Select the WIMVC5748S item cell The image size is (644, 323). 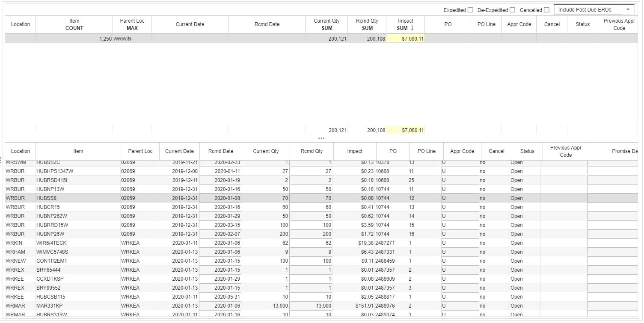52,252
